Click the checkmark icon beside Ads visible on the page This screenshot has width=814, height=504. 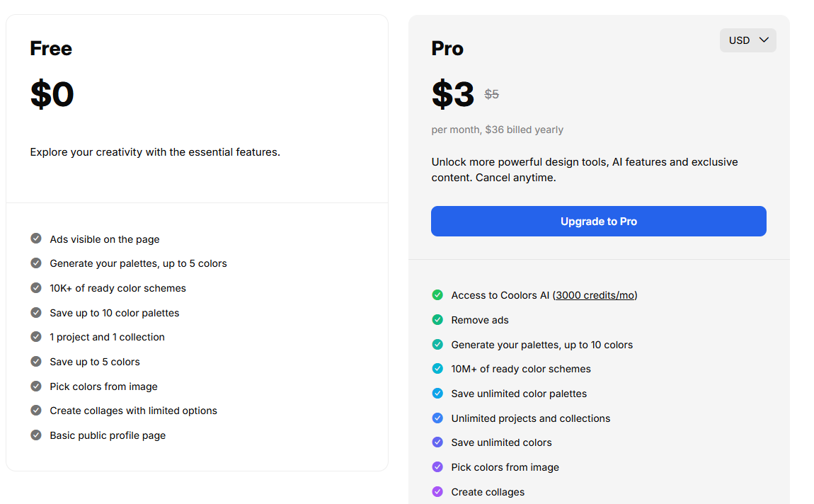point(36,239)
